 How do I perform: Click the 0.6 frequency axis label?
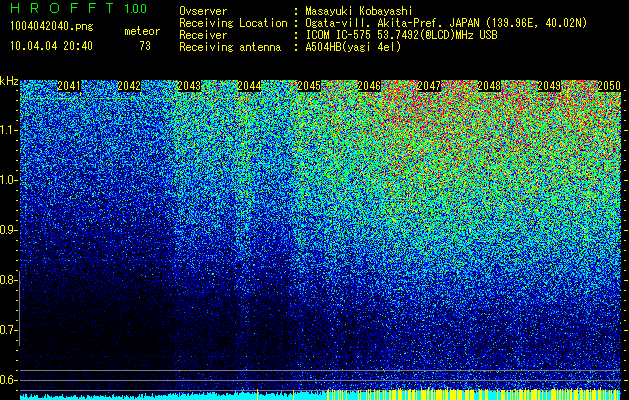coord(8,380)
